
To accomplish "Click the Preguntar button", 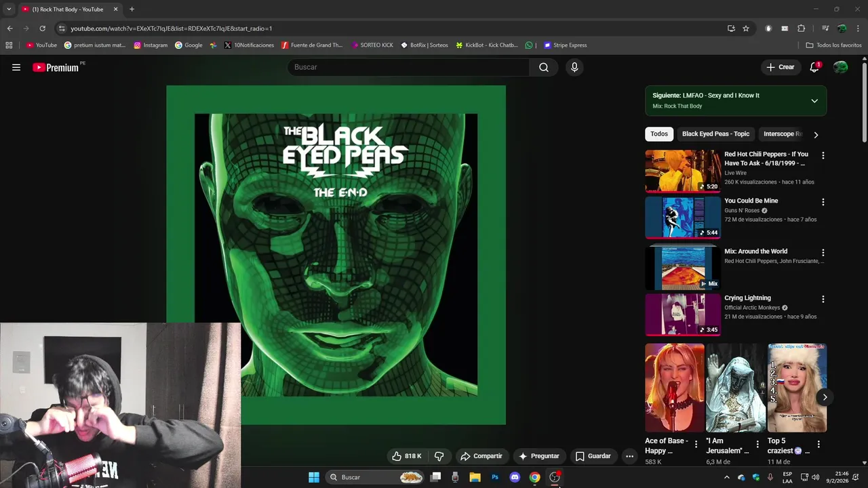I will point(539,456).
